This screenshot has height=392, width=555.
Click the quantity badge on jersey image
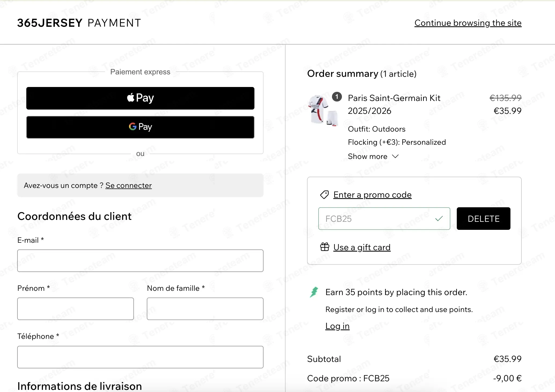[x=337, y=97]
